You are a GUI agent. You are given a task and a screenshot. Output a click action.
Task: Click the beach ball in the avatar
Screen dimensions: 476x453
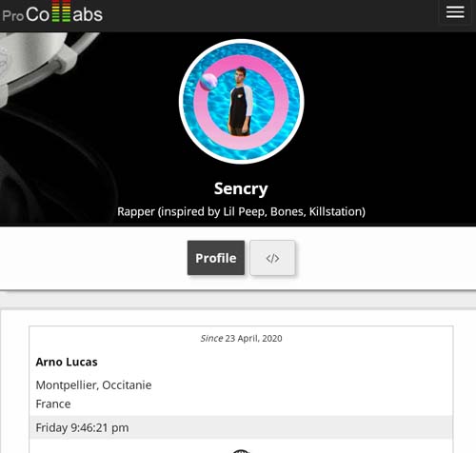coord(208,81)
